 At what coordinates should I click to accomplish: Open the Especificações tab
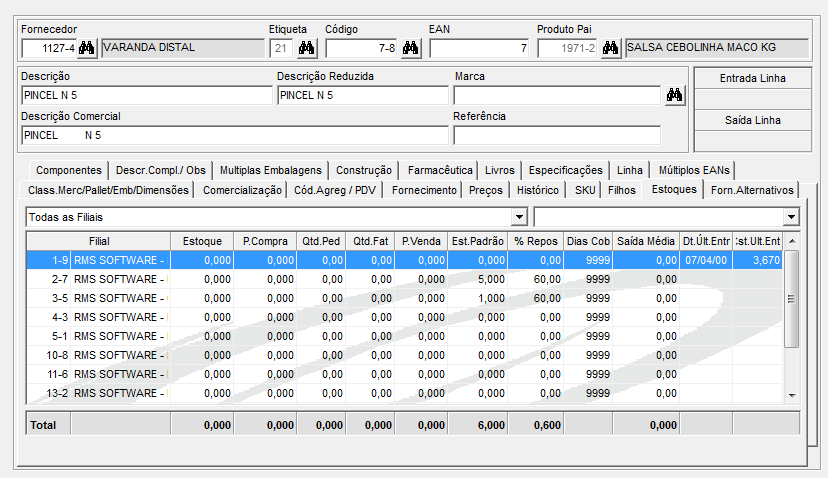pos(566,170)
